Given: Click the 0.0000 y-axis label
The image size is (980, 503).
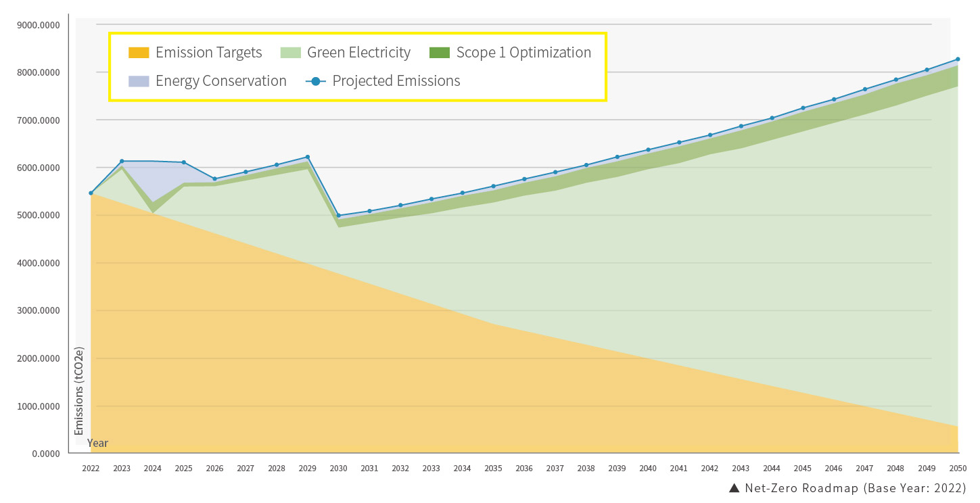Looking at the screenshot, I should [45, 454].
